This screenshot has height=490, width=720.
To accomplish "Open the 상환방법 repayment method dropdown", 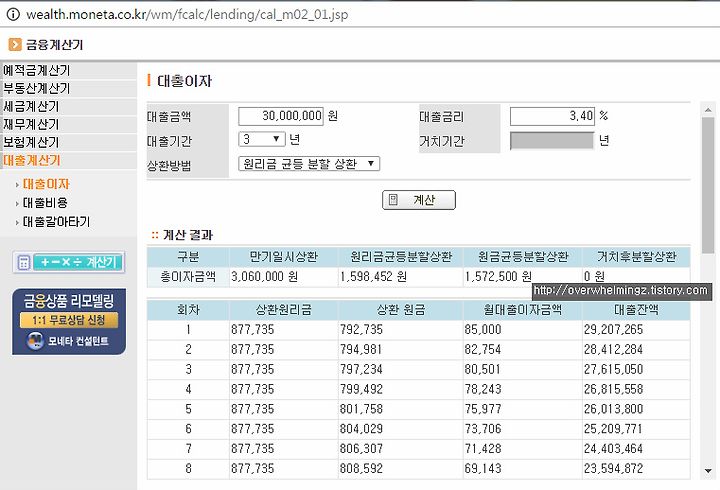I will coord(309,163).
